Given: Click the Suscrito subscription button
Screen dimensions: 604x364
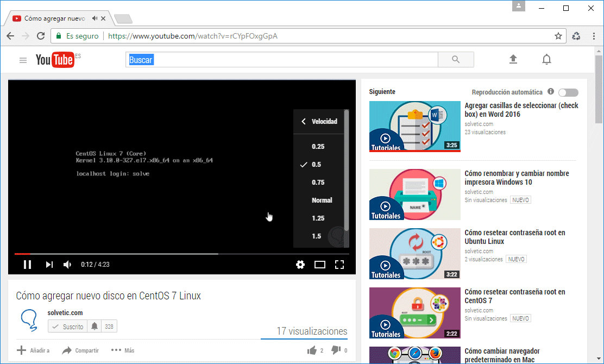Looking at the screenshot, I should click(68, 327).
